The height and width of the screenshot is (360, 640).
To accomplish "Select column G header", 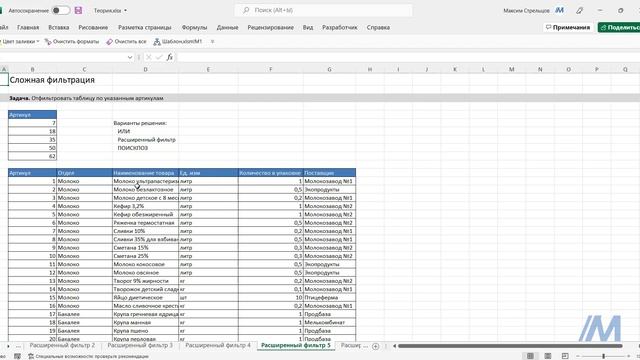I will pos(329,69).
